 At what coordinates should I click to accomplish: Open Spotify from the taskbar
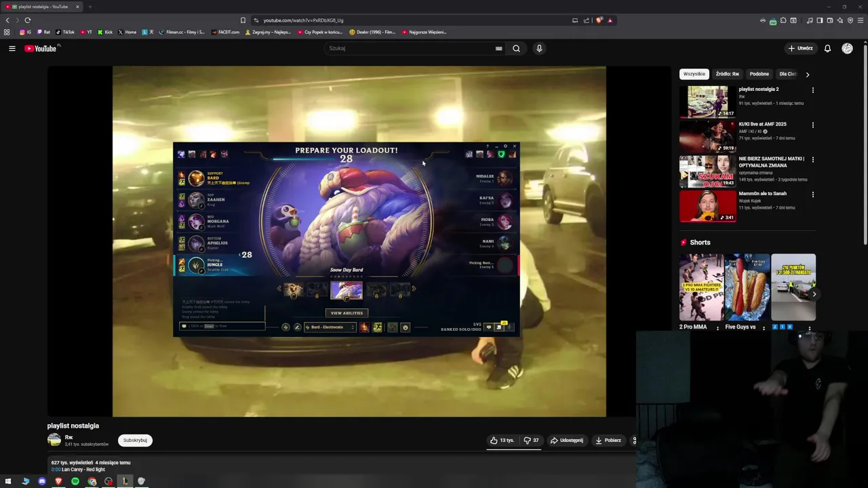tap(75, 481)
